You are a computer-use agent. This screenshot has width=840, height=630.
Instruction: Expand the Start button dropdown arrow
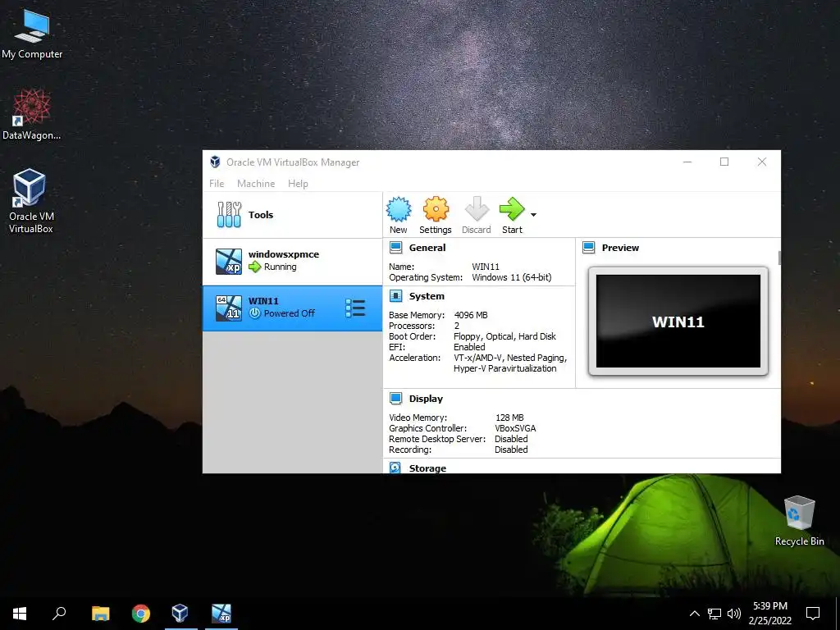(533, 215)
